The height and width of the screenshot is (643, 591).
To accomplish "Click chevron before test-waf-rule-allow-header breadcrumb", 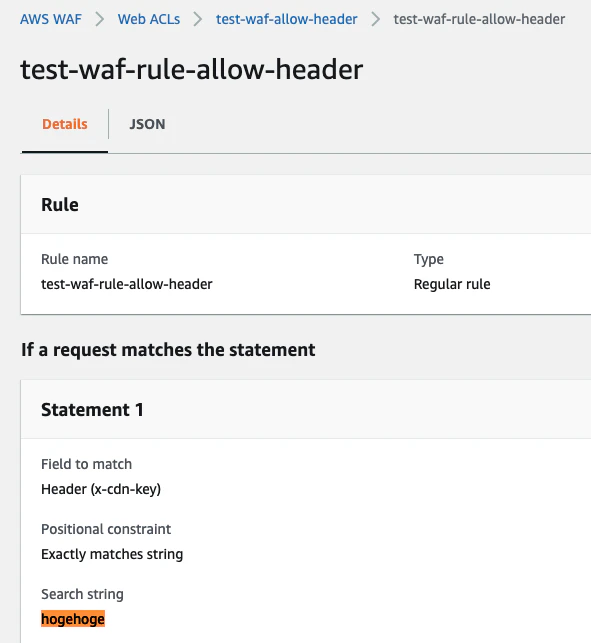I will pos(375,19).
